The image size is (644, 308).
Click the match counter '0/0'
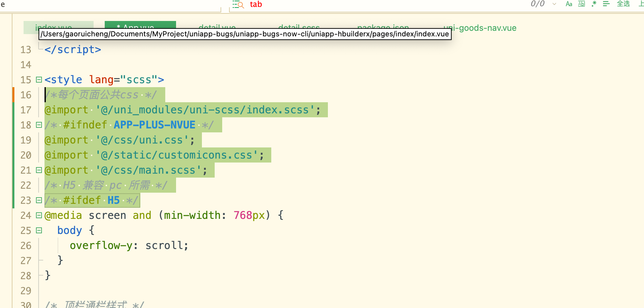click(537, 4)
